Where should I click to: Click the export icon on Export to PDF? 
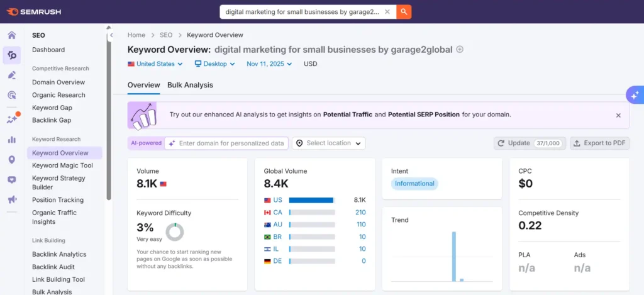pos(577,143)
